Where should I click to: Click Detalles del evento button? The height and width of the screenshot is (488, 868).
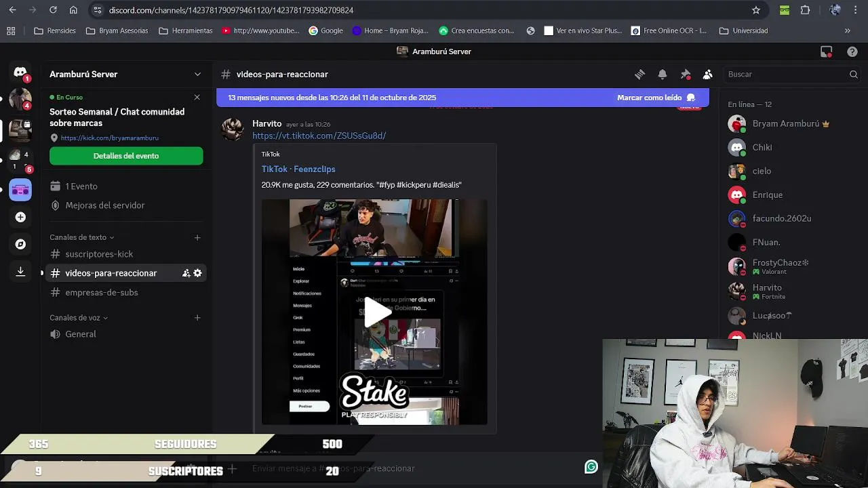pos(126,156)
